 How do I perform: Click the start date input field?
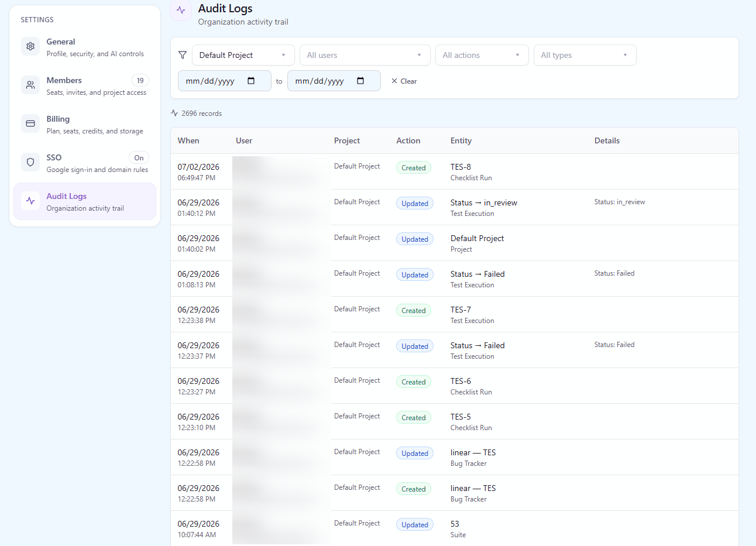[225, 81]
